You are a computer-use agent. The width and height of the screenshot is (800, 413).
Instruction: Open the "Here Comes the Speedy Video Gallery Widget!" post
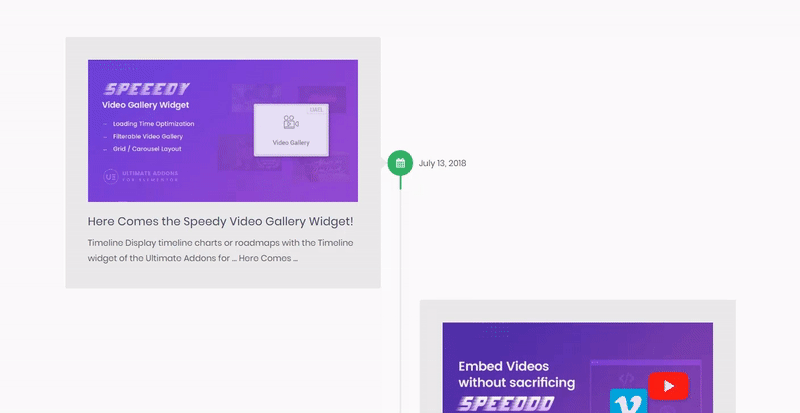tap(220, 221)
